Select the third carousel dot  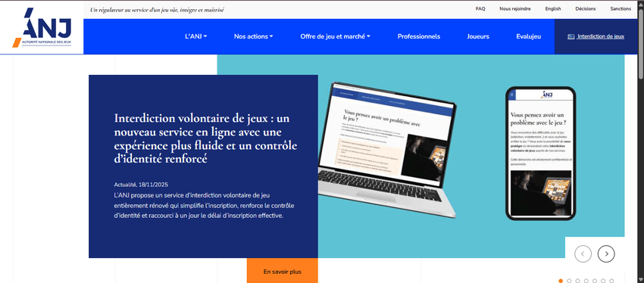point(577,281)
